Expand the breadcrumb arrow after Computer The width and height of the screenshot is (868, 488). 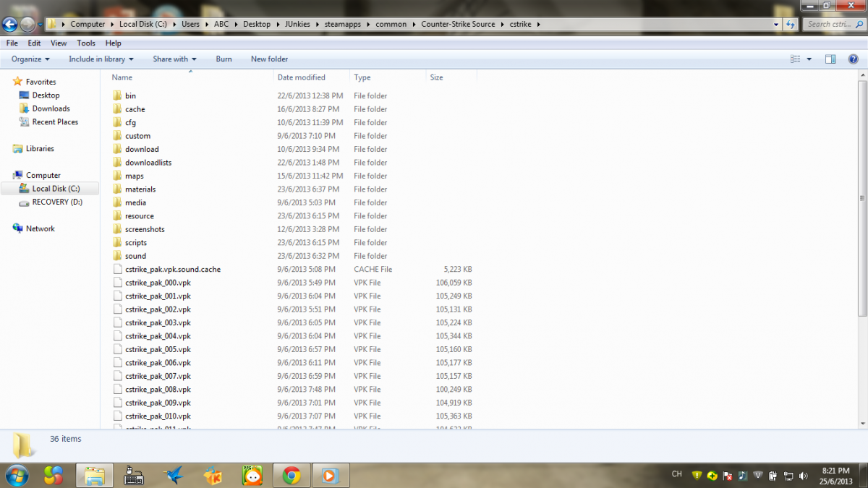pyautogui.click(x=111, y=24)
